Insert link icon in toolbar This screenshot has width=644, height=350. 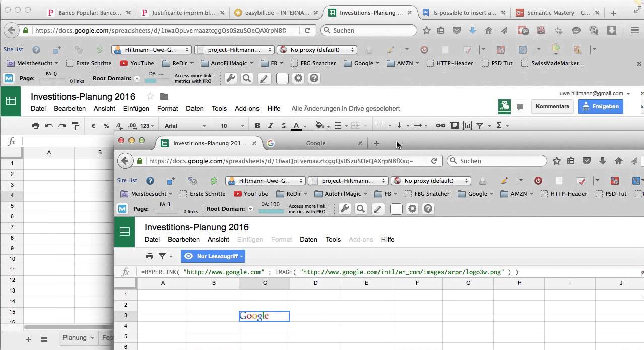pyautogui.click(x=441, y=126)
